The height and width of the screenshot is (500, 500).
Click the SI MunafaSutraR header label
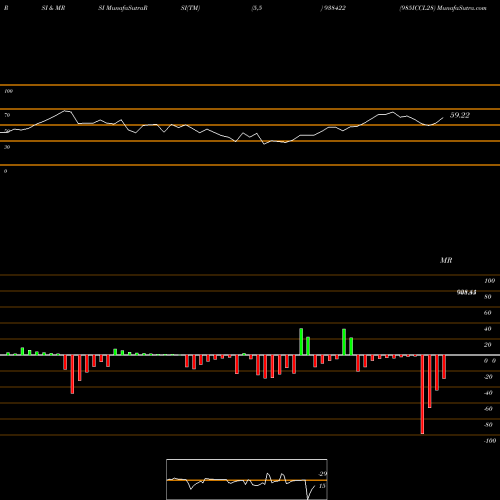click(123, 8)
